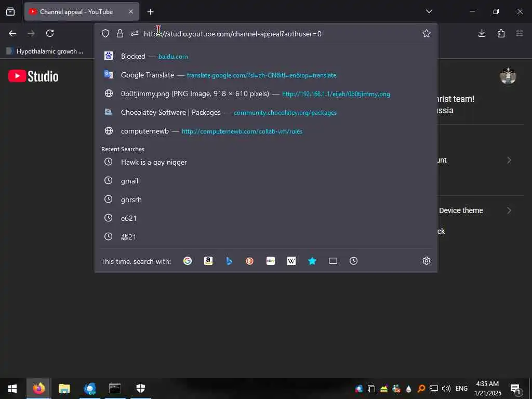Viewport: 532px width, 399px height.
Task: Open the 0b0tjimmy.png image suggestion
Action: [x=266, y=94]
